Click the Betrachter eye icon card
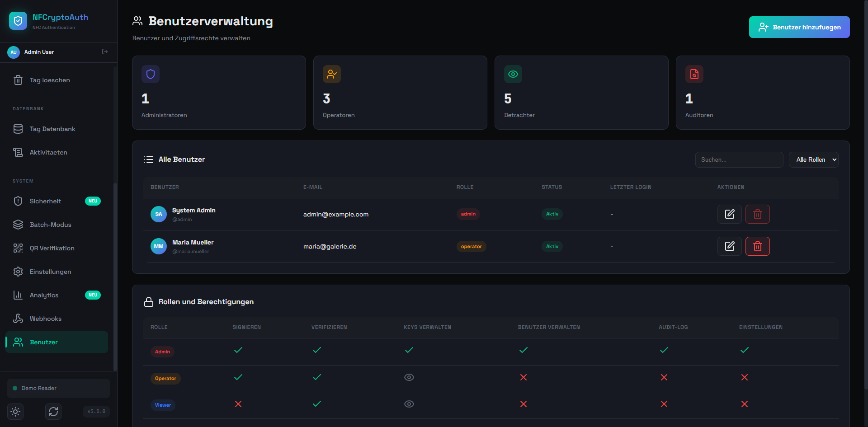 (x=513, y=74)
